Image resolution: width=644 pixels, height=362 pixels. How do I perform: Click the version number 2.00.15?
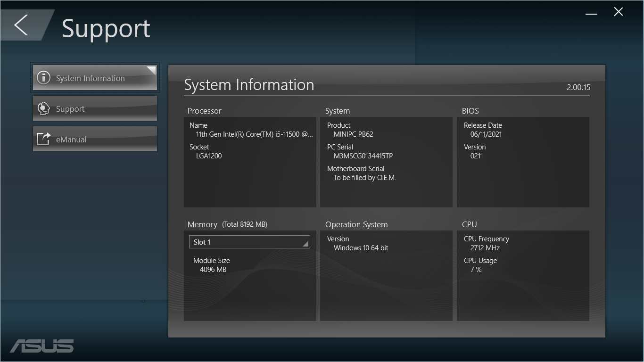tap(578, 87)
